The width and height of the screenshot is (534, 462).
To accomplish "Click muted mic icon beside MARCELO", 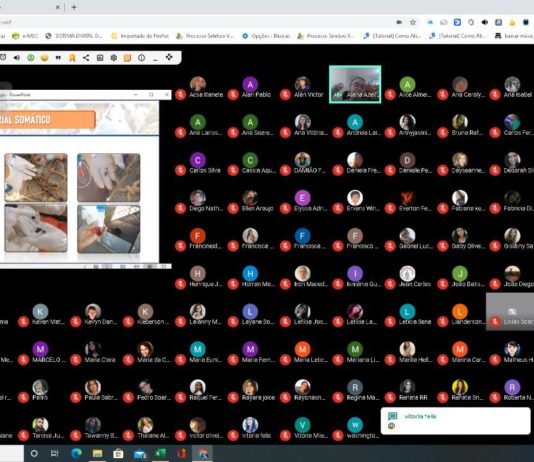I will pos(23,359).
